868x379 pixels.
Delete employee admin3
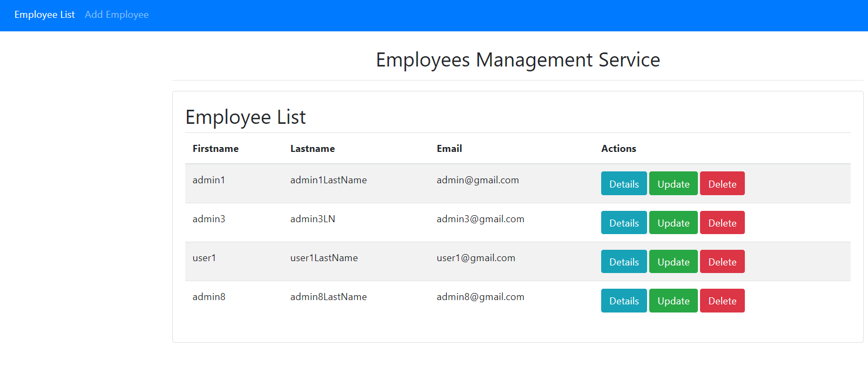(722, 223)
